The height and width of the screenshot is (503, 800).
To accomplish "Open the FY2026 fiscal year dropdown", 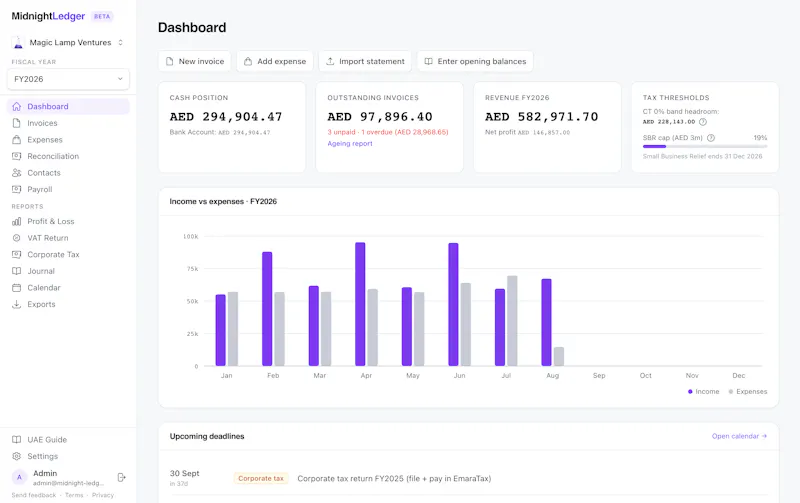I will [68, 79].
